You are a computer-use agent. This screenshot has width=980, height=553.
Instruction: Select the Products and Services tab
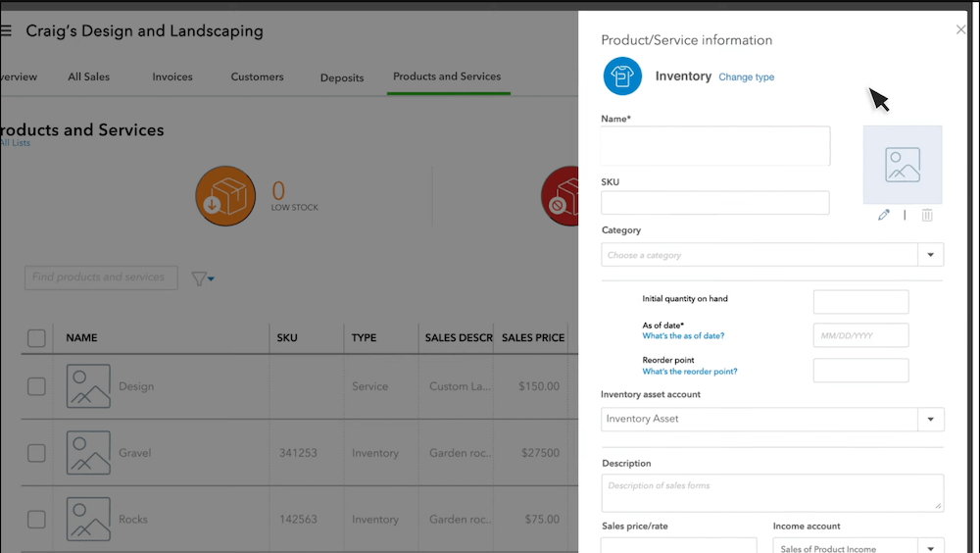[x=447, y=76]
